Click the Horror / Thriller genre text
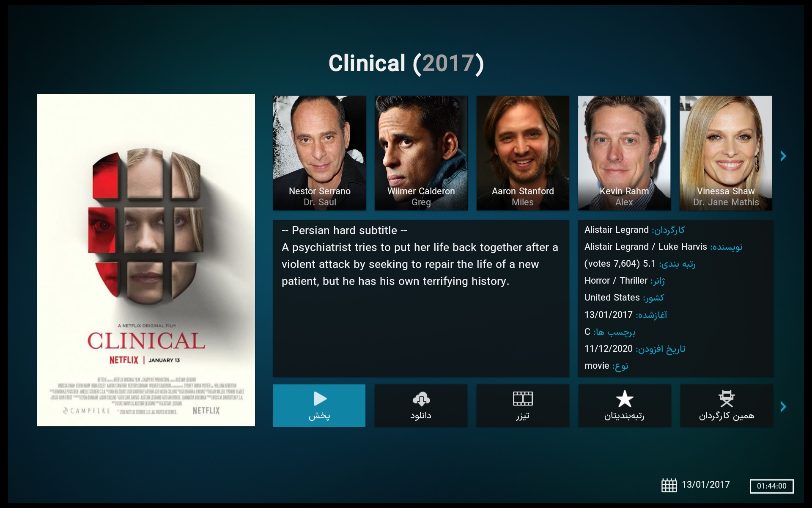 pyautogui.click(x=616, y=281)
